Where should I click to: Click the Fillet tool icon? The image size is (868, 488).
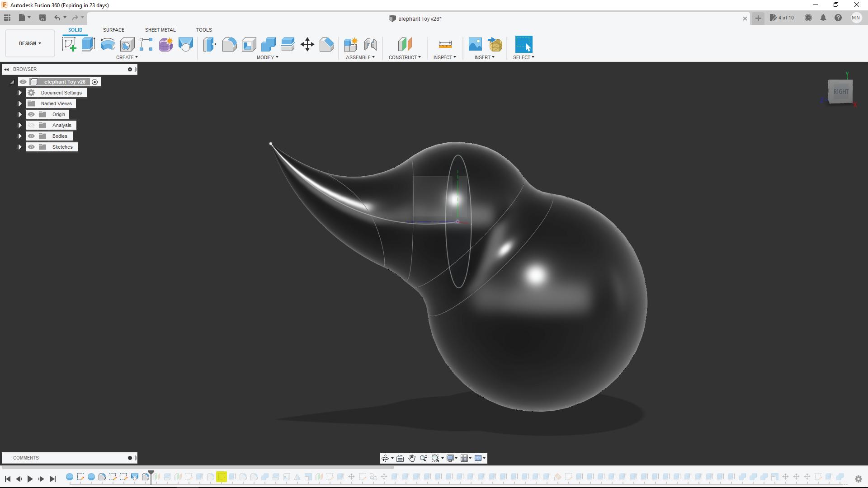click(229, 44)
